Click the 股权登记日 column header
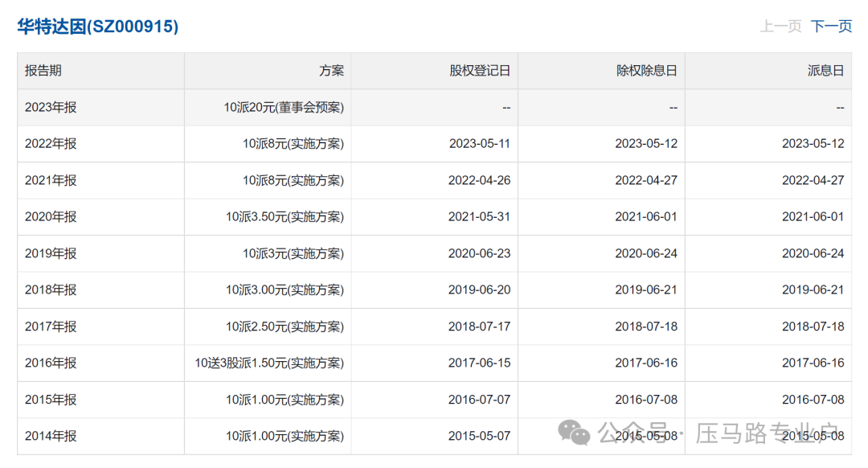 click(480, 71)
